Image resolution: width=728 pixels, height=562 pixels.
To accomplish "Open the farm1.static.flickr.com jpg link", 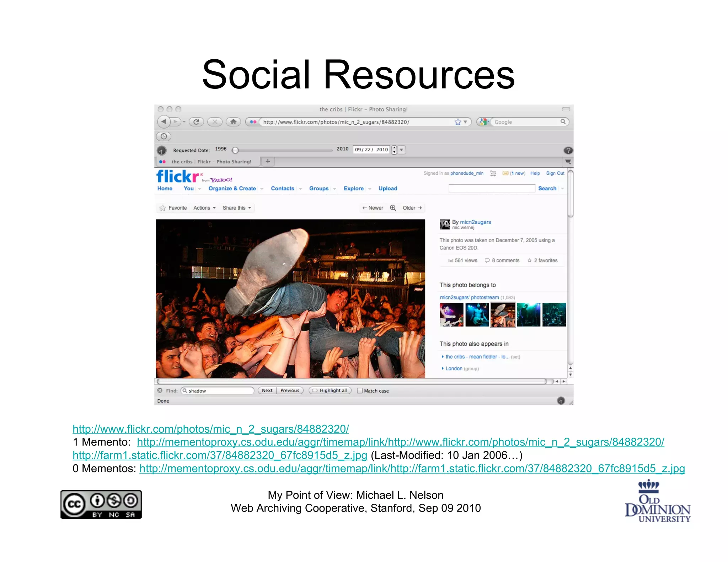I will (220, 455).
